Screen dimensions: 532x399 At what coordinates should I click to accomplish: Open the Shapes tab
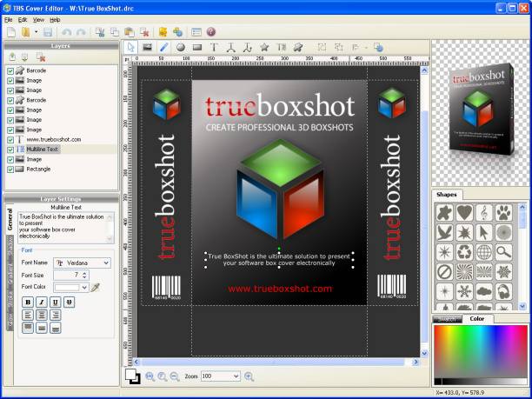coord(447,195)
